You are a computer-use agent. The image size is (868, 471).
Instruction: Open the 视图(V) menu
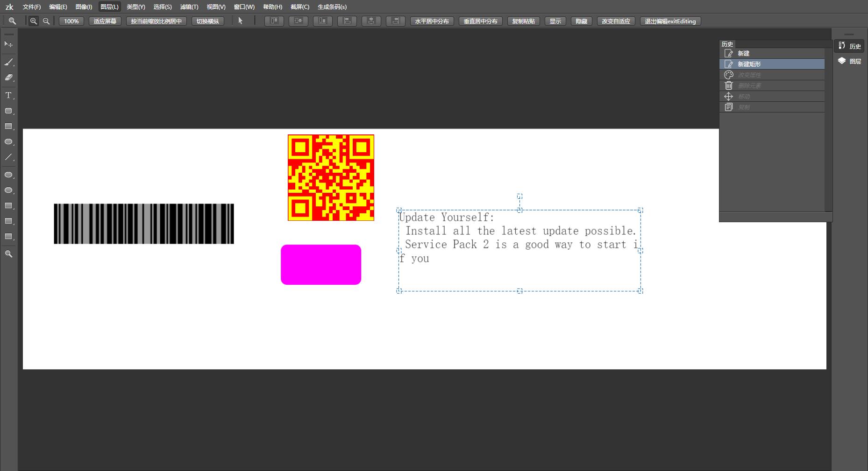216,7
